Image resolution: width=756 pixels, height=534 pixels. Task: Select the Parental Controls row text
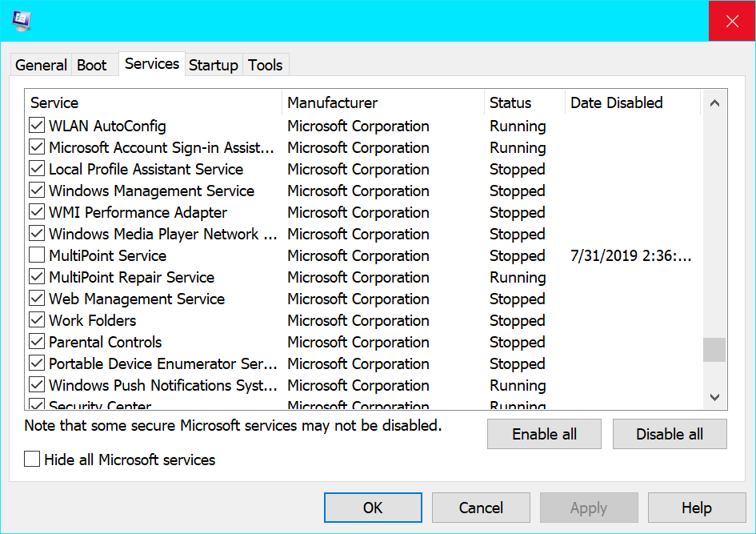[x=105, y=342]
